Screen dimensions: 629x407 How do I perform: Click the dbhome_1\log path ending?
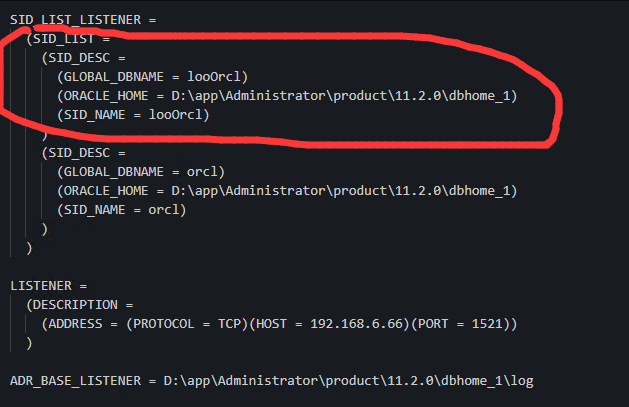pyautogui.click(x=487, y=381)
